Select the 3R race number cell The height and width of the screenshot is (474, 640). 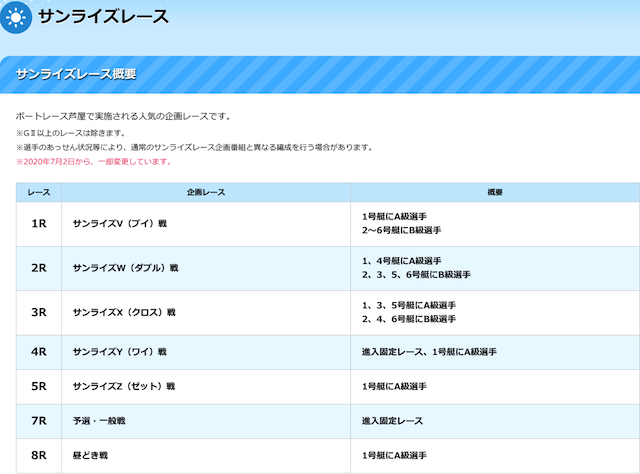(x=39, y=312)
